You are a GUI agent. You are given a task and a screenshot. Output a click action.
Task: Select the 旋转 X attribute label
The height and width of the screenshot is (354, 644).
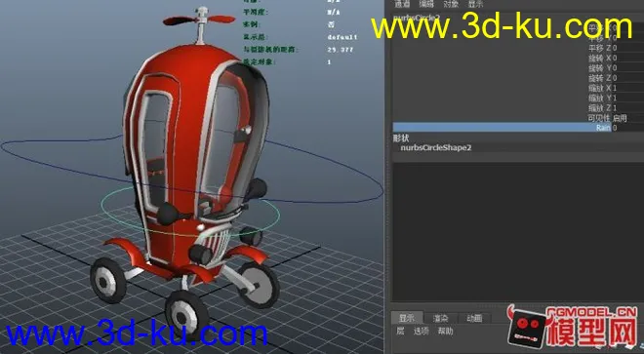[599, 58]
